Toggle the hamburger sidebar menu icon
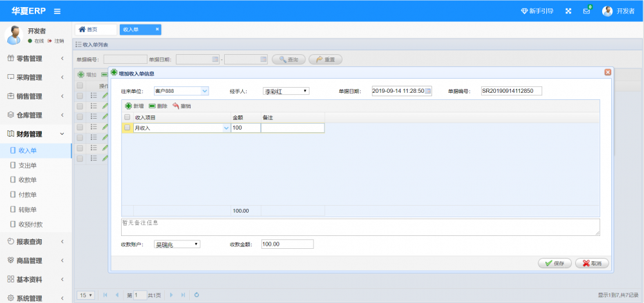644x303 pixels. 57,12
